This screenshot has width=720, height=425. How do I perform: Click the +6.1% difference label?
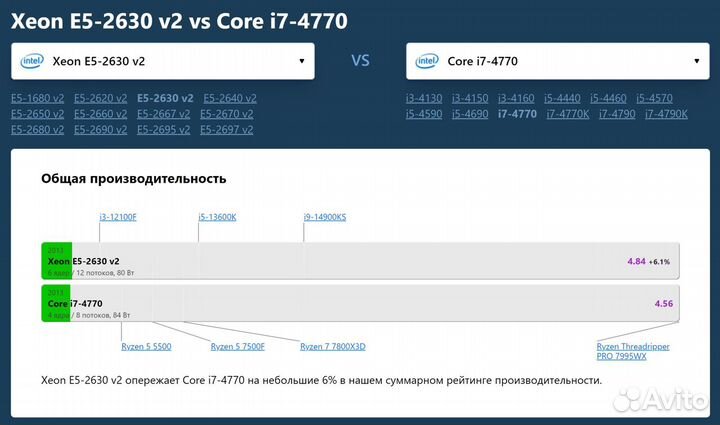click(x=659, y=262)
